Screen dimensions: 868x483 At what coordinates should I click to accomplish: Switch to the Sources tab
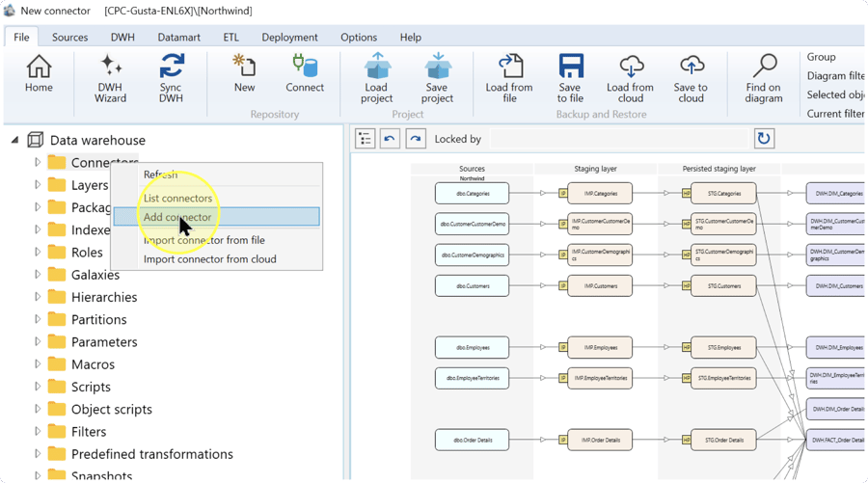[x=69, y=37]
